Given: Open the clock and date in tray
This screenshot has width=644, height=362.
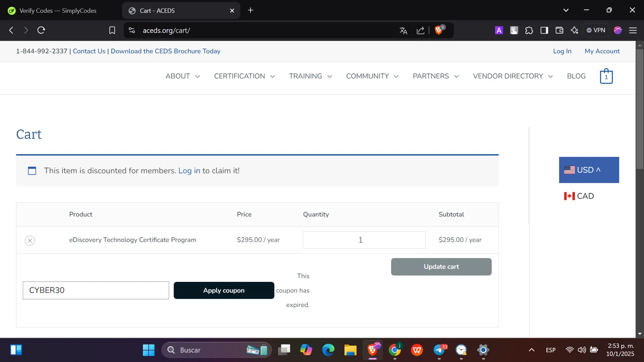Looking at the screenshot, I should (620, 350).
